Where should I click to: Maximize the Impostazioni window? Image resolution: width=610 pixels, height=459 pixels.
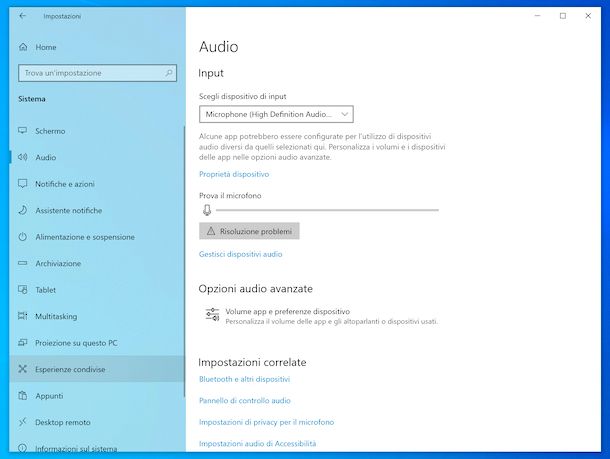click(563, 16)
